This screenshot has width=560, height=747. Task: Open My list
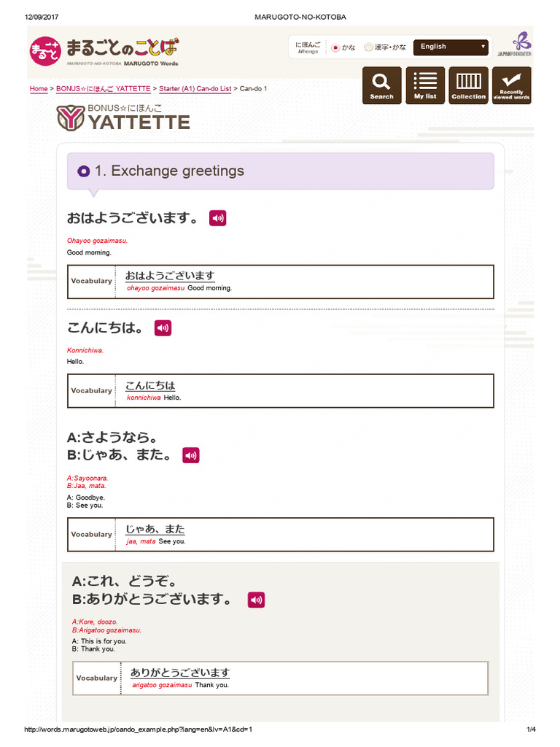(425, 85)
